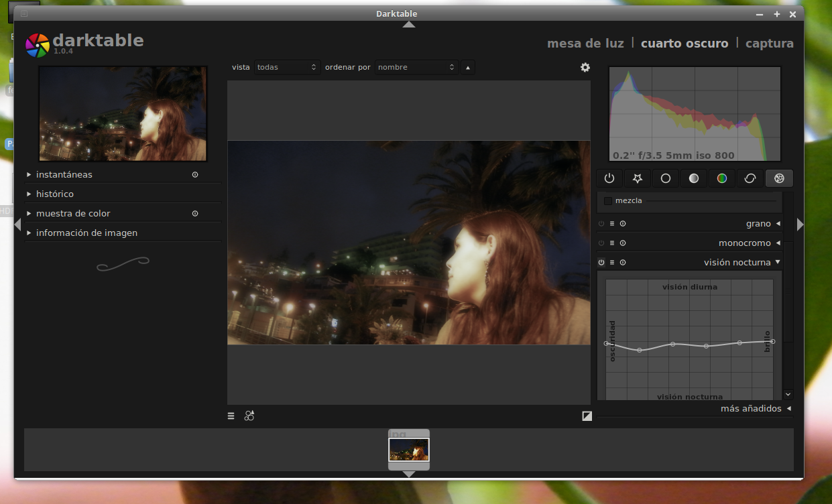Viewport: 832px width, 504px height.
Task: Reset grano module parameters
Action: coord(623,224)
